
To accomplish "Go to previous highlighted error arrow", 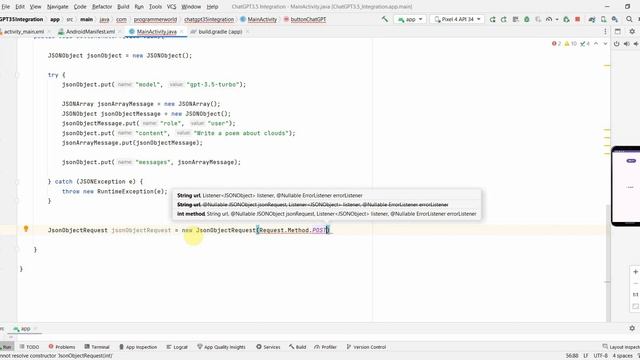I will tap(596, 44).
